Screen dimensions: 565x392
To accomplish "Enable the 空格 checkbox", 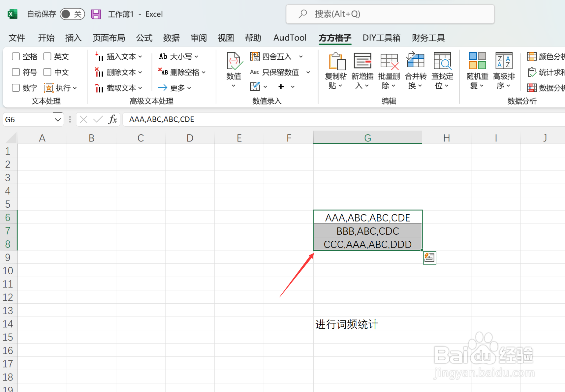I will click(16, 56).
